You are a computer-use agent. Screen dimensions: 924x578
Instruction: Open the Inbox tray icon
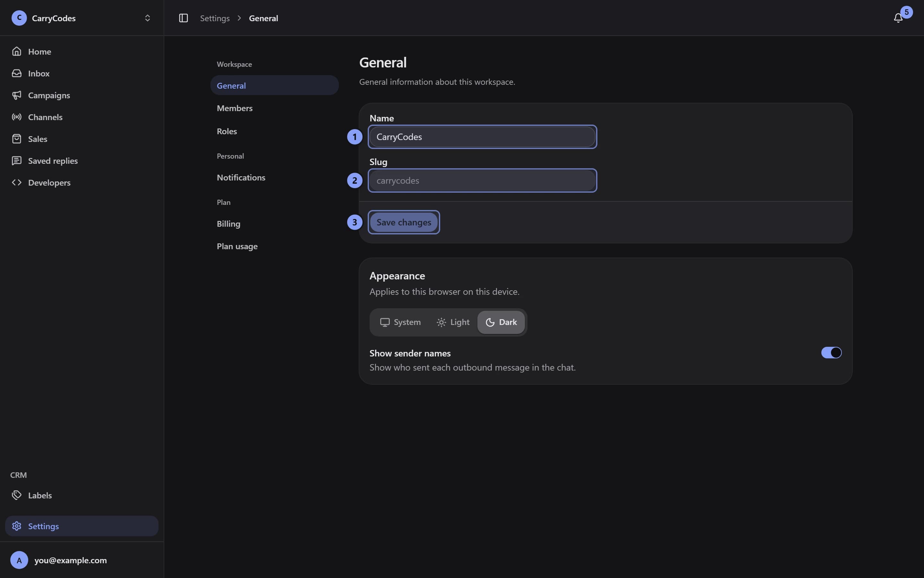point(16,73)
